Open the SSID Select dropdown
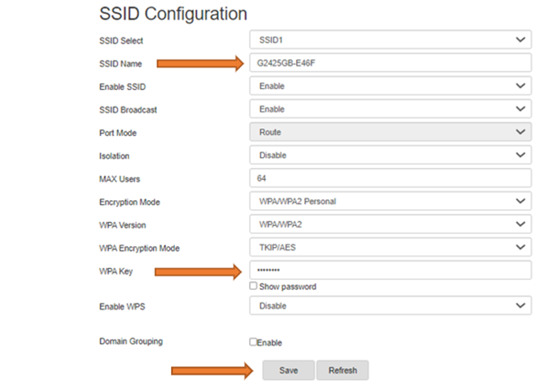Screen dimensions: 544x392 [x=390, y=40]
